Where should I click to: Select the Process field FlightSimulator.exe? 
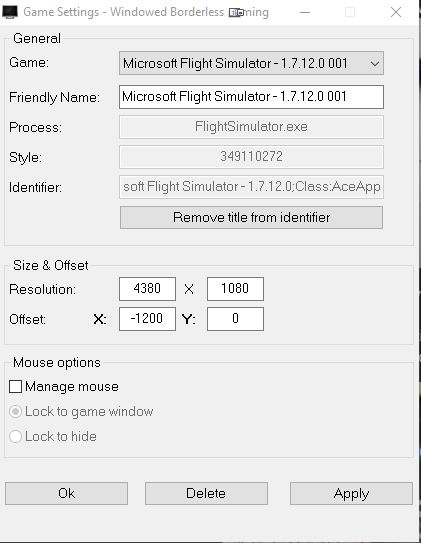pyautogui.click(x=251, y=127)
